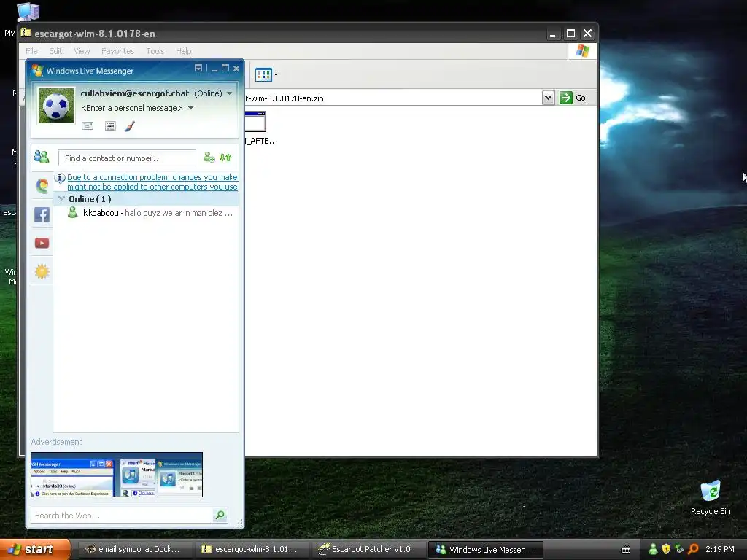Viewport: 747px width, 560px height.
Task: Open the Views button dropdown arrow in Explorer
Action: click(x=276, y=75)
